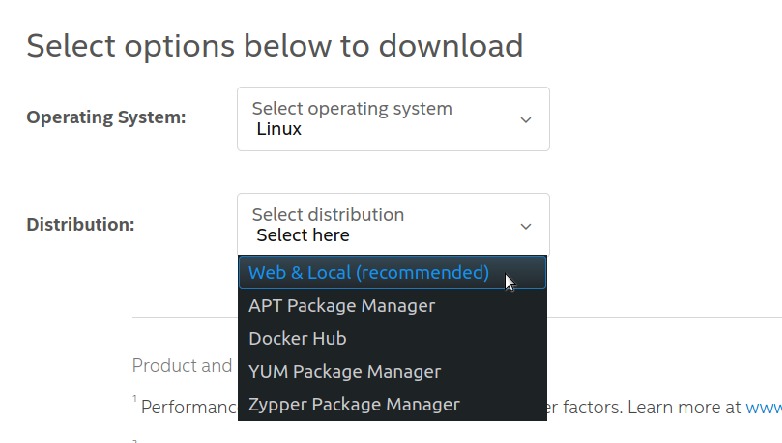Image resolution: width=782 pixels, height=443 pixels.
Task: Click the 'Select here' placeholder text
Action: [303, 235]
